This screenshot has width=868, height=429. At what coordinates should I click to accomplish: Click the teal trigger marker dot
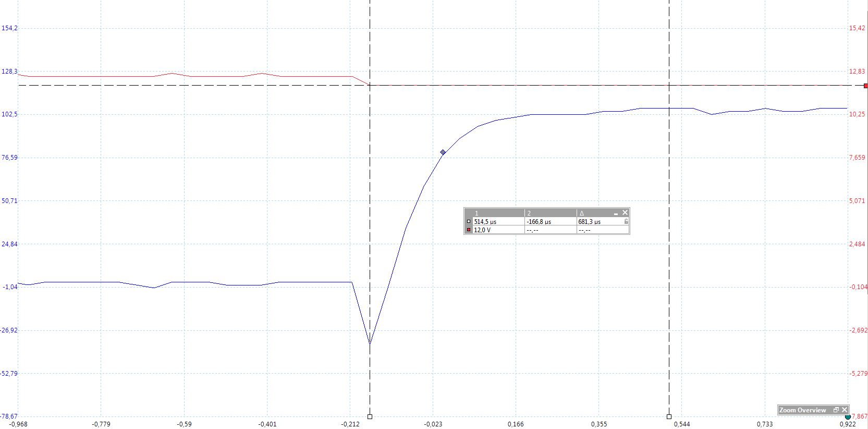(x=848, y=417)
